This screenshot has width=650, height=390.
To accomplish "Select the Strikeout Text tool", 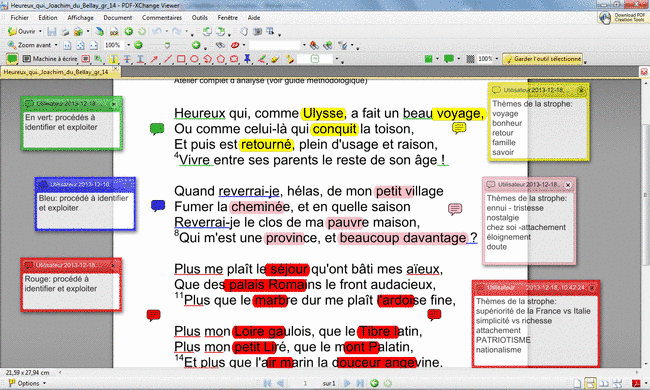I will click(127, 59).
